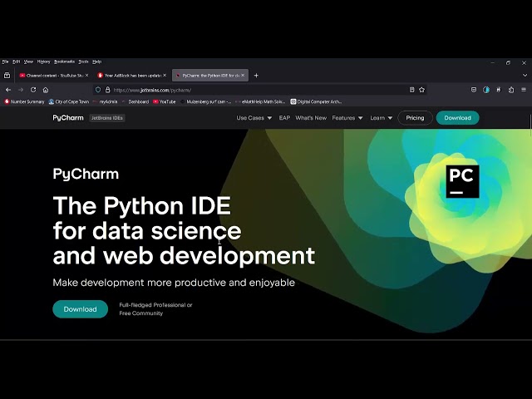Click the PyCharm logo in header
This screenshot has height=399, width=532.
[x=68, y=118]
